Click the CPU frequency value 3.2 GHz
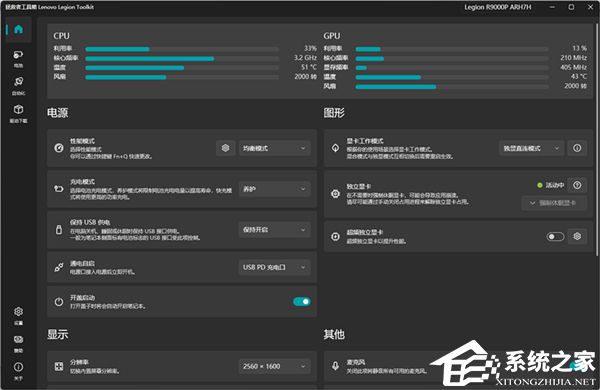The width and height of the screenshot is (600, 390). (x=305, y=58)
